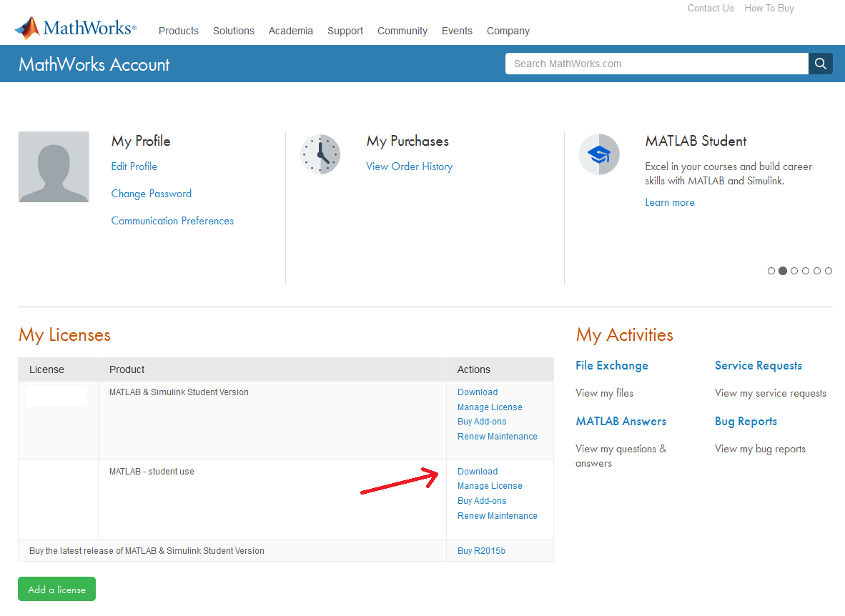845x616 pixels.
Task: Click the Buy R2015b link
Action: pyautogui.click(x=481, y=550)
